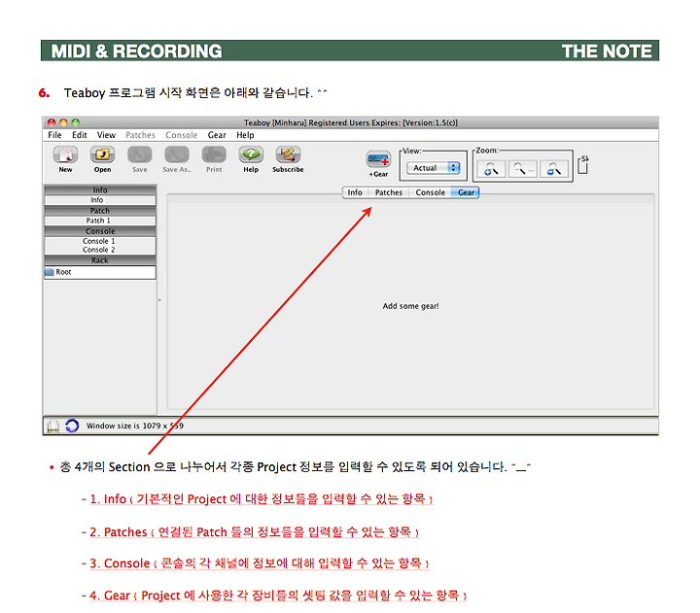Click the custom zoom magnifier with dots
Viewport: 700px width, 613px height.
click(523, 169)
